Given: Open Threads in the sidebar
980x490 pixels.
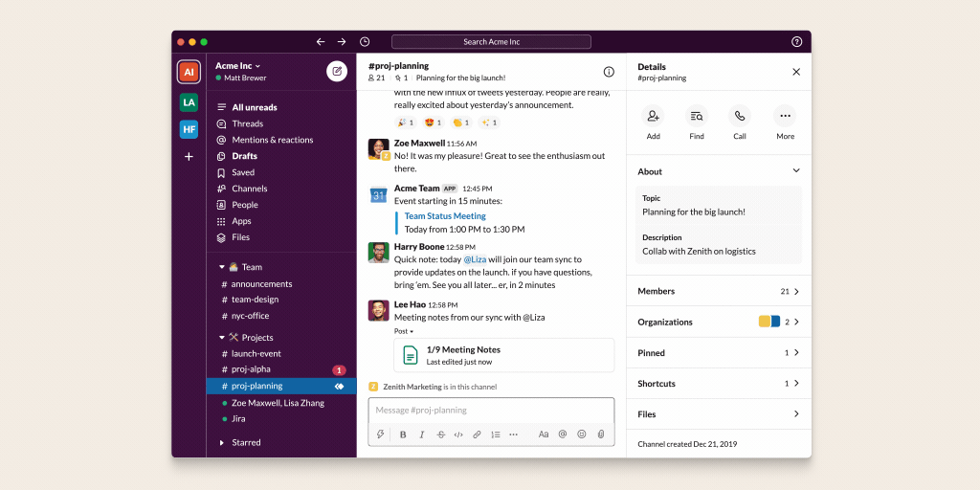Looking at the screenshot, I should (x=247, y=123).
